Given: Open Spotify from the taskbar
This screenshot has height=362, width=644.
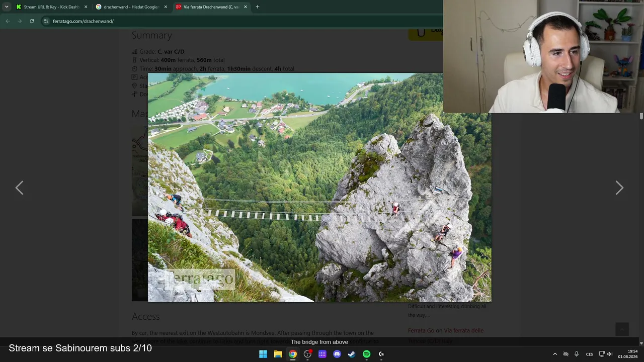Looking at the screenshot, I should pos(366,354).
